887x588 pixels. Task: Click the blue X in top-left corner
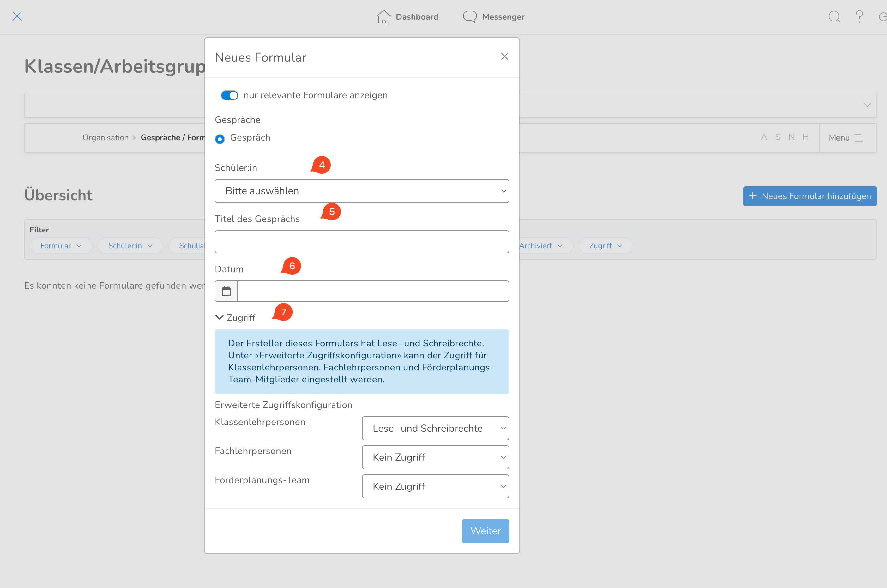point(17,16)
